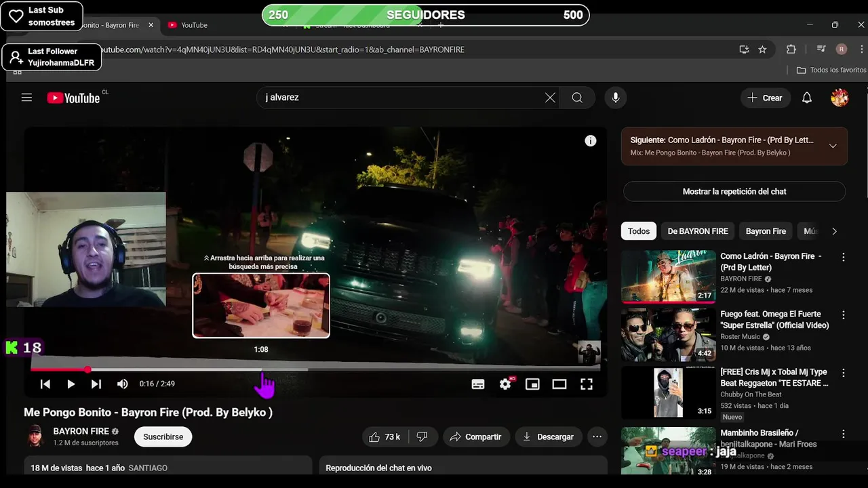The height and width of the screenshot is (488, 868).
Task: Open more actions under the video
Action: click(x=597, y=437)
